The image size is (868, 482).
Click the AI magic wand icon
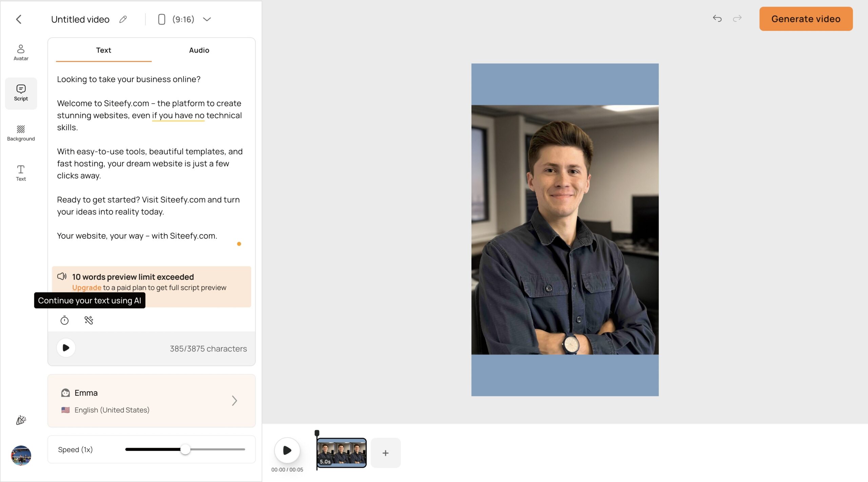click(89, 320)
